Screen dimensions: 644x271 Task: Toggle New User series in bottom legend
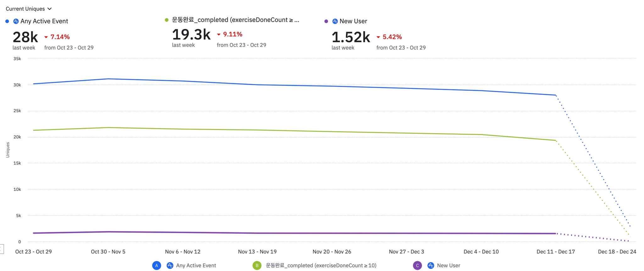click(448, 265)
